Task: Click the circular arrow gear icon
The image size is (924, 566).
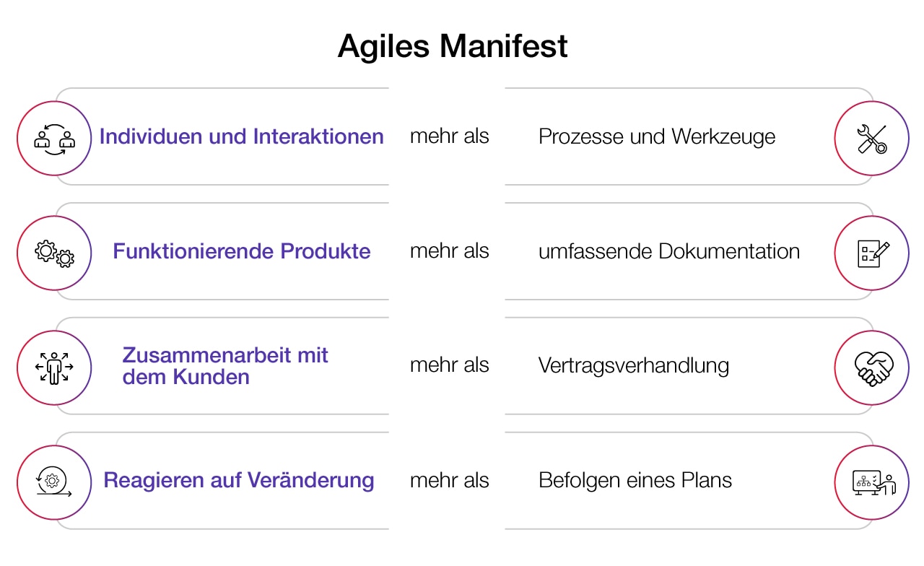Action: [x=54, y=482]
